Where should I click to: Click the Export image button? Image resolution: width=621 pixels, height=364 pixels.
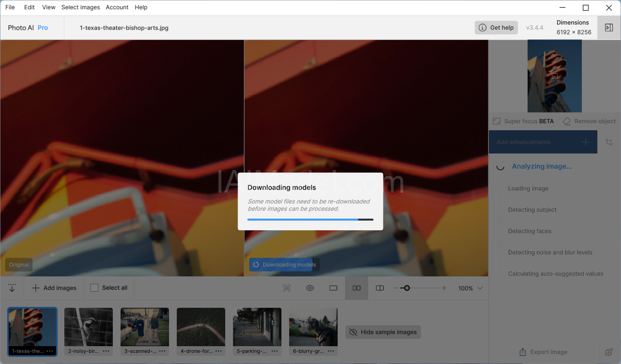pyautogui.click(x=543, y=352)
